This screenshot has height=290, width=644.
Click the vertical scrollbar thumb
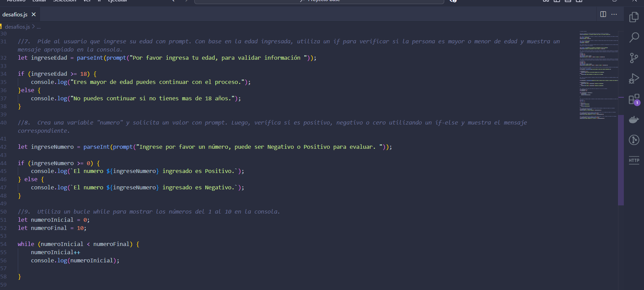tap(621, 160)
